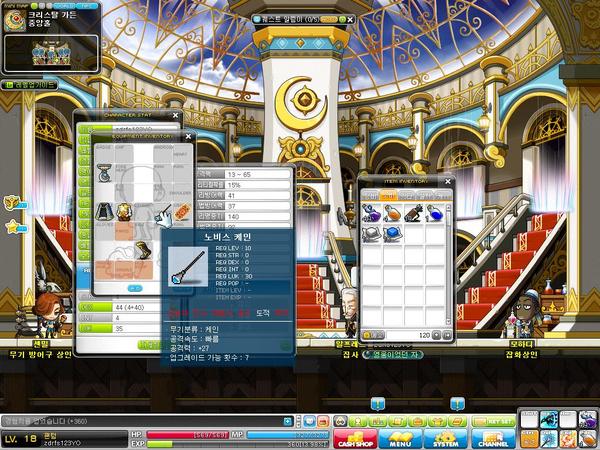Open the yellow star event notifier icon
Image resolution: width=600 pixels, height=450 pixels.
[16, 227]
